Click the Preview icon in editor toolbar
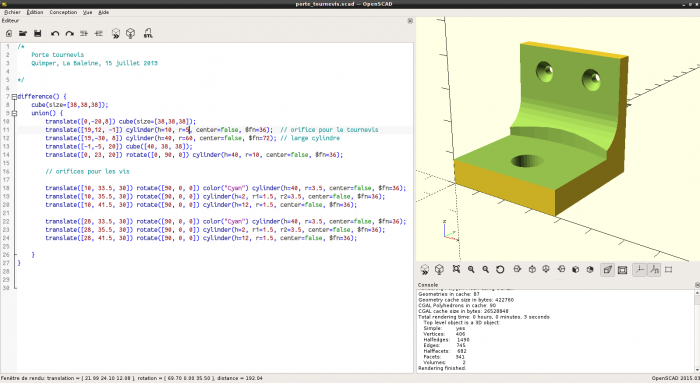Image resolution: width=700 pixels, height=383 pixels. pos(116,33)
